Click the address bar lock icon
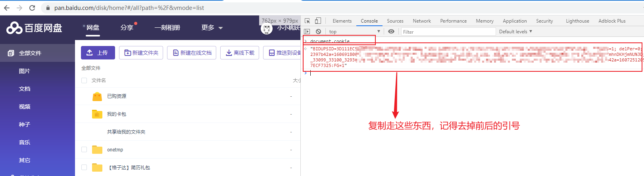The width and height of the screenshot is (644, 176). 48,8
